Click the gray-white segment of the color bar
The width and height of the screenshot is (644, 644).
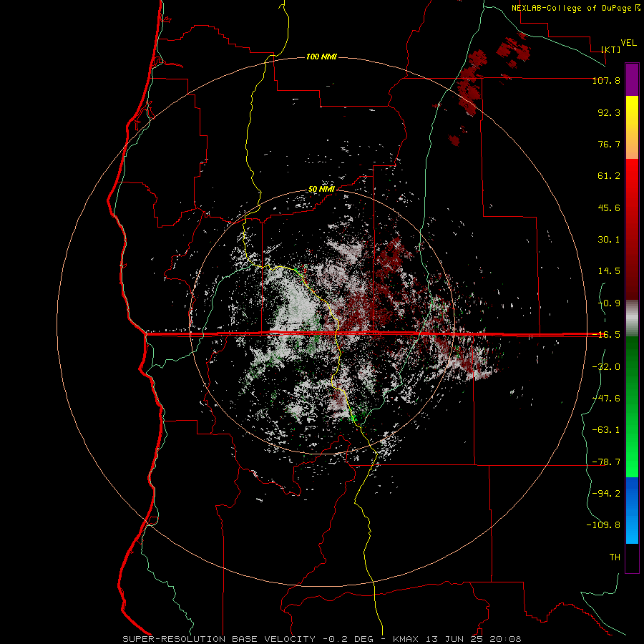point(632,318)
